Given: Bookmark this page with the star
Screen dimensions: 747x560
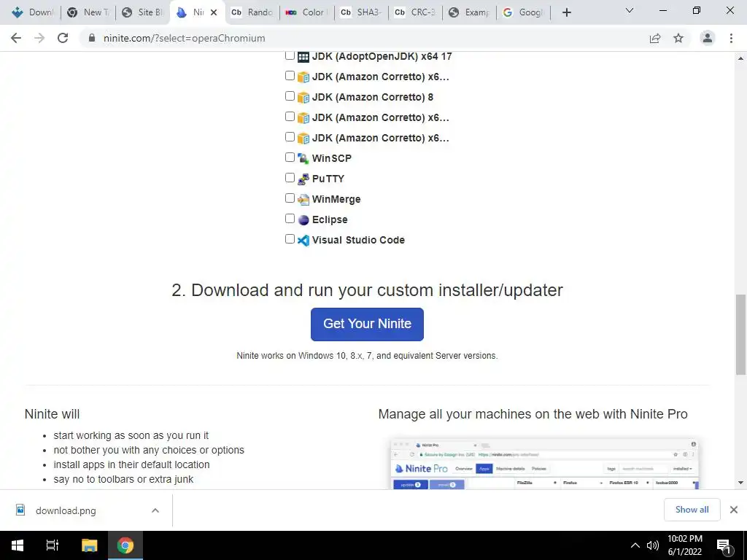Looking at the screenshot, I should coord(678,38).
